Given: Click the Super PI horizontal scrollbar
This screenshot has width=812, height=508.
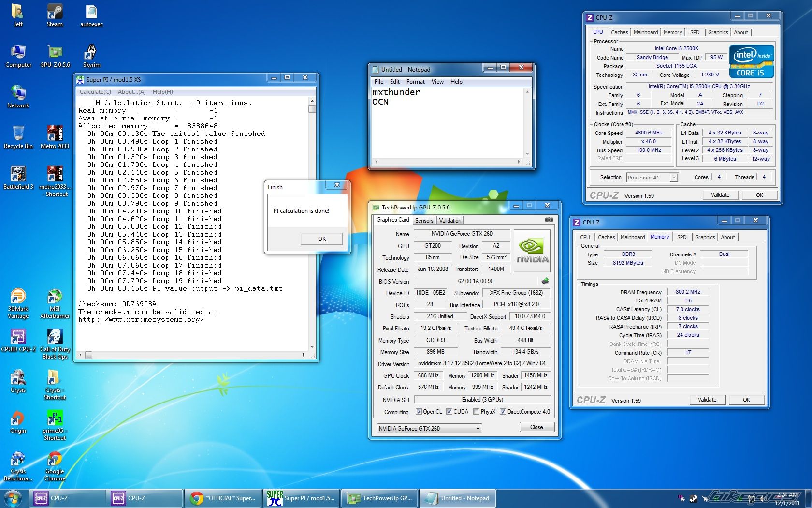Looking at the screenshot, I should coord(193,355).
